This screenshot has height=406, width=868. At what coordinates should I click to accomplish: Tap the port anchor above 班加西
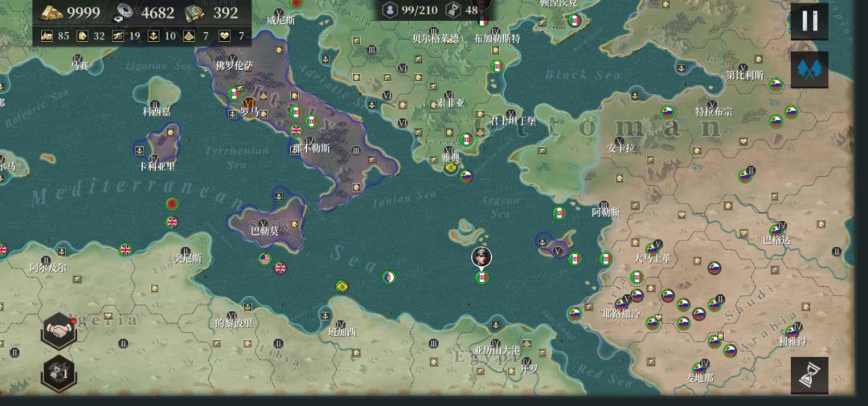(325, 315)
